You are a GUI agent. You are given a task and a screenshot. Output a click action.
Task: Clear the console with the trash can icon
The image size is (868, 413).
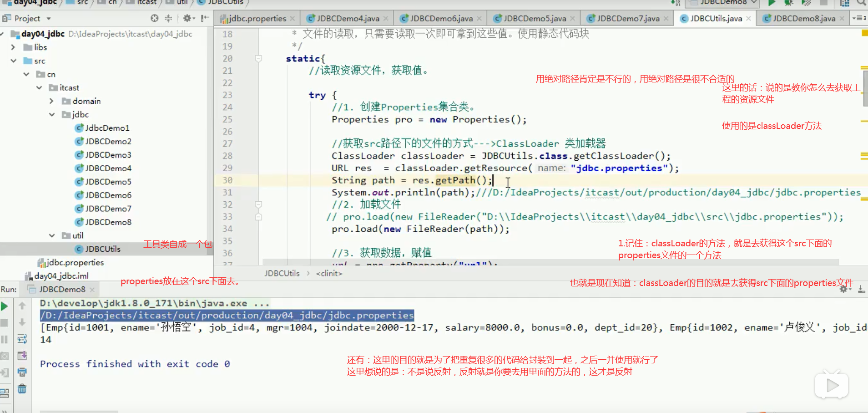coord(22,389)
